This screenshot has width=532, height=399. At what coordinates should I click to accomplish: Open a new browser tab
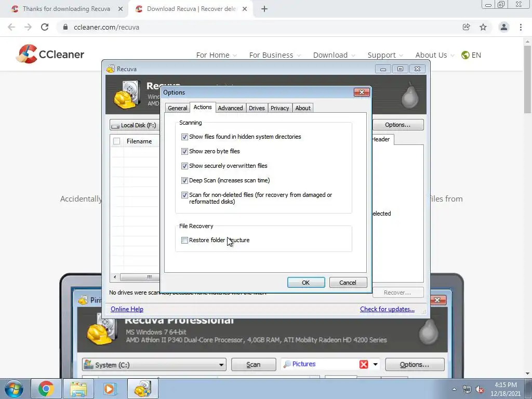pos(264,9)
